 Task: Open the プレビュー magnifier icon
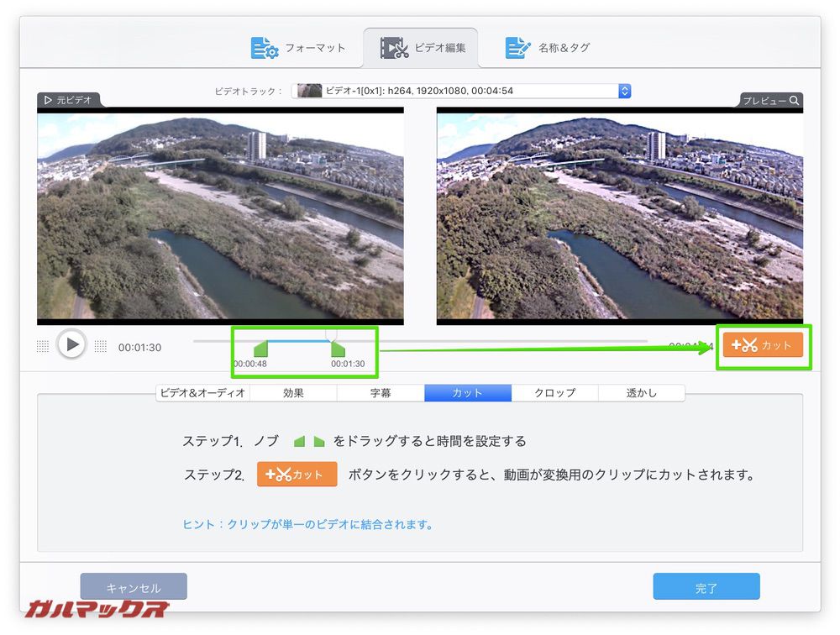coord(794,100)
